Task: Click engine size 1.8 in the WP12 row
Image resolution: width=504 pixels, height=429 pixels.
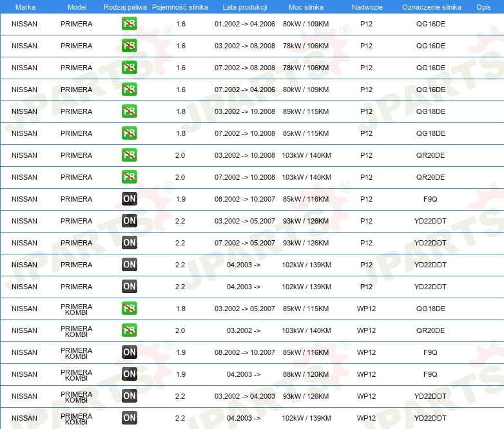Action: tap(180, 309)
